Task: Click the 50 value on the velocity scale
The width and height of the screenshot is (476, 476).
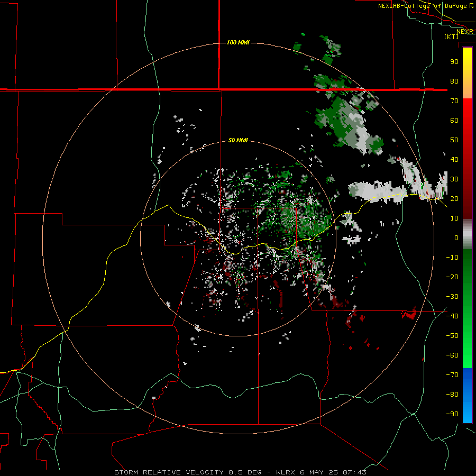Action: click(454, 140)
